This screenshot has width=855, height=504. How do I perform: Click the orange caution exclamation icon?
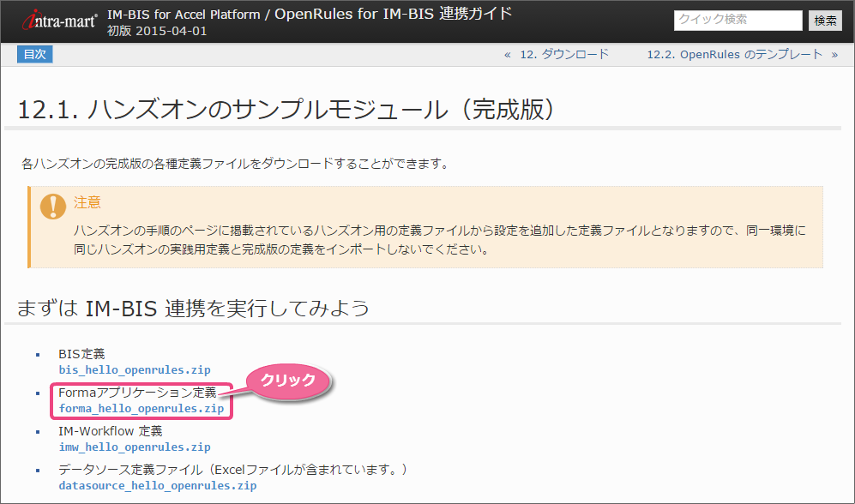click(x=53, y=207)
